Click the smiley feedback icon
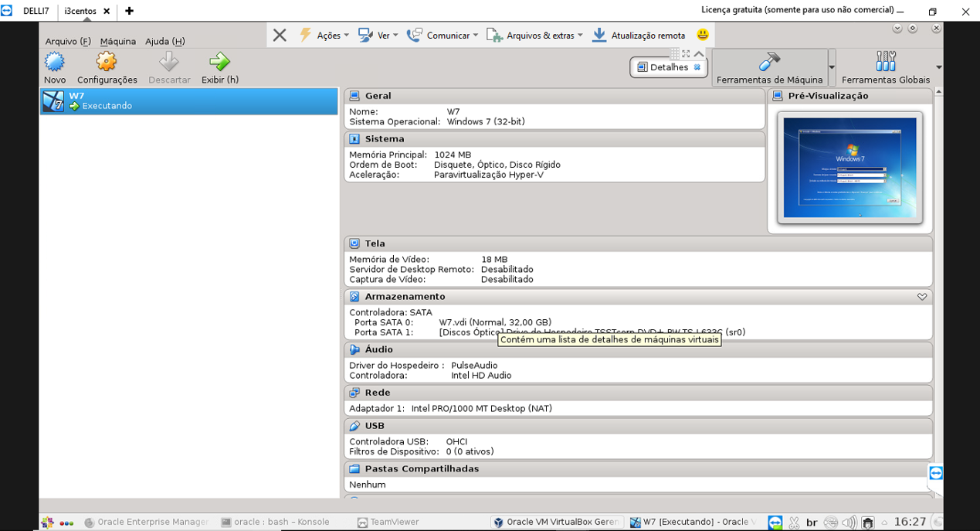 tap(702, 35)
